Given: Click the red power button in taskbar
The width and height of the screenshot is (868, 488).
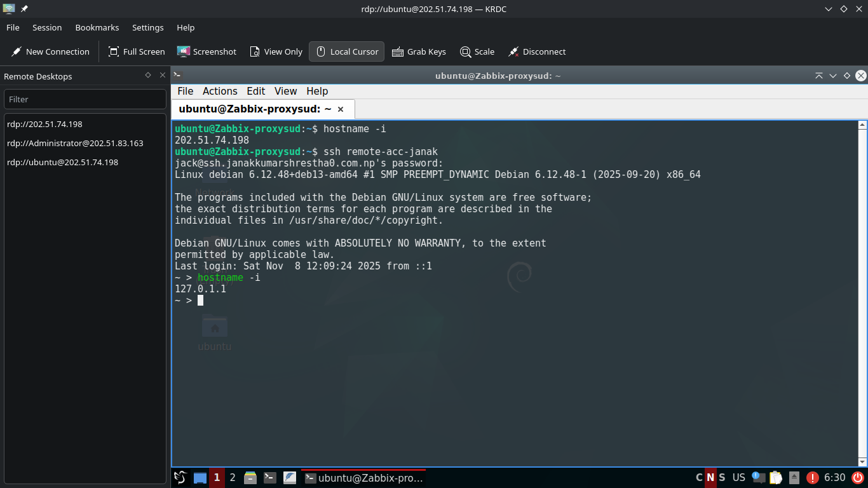Looking at the screenshot, I should (x=858, y=478).
